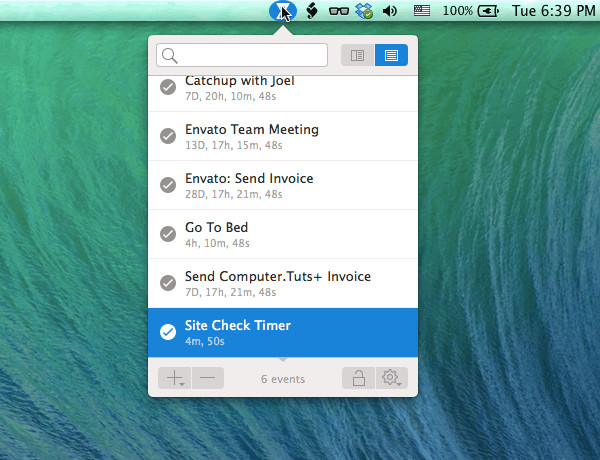Click the 100% battery percentage text
The image size is (600, 460).
point(458,11)
